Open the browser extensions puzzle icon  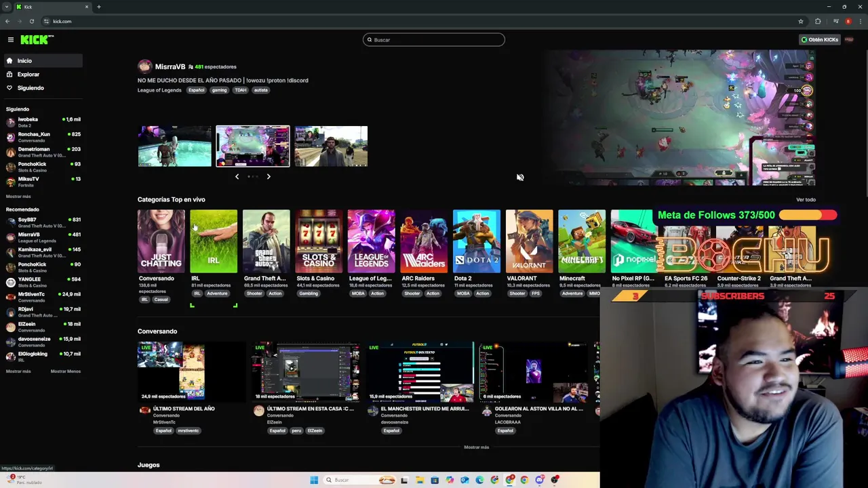point(818,21)
